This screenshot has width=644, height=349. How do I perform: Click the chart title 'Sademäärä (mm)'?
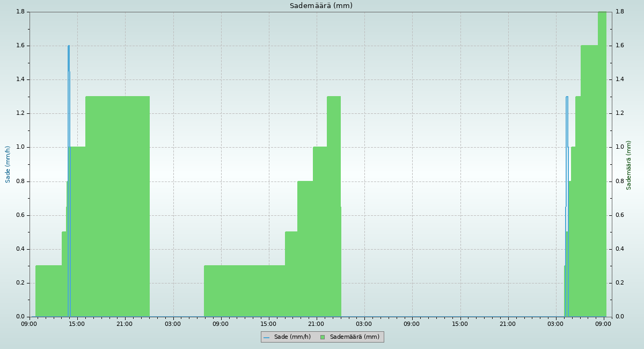point(321,6)
